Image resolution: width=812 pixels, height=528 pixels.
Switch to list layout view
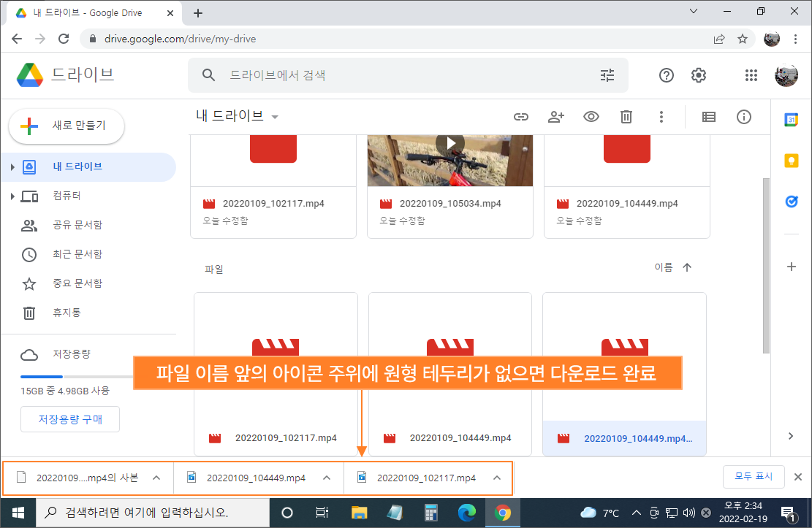tap(708, 117)
